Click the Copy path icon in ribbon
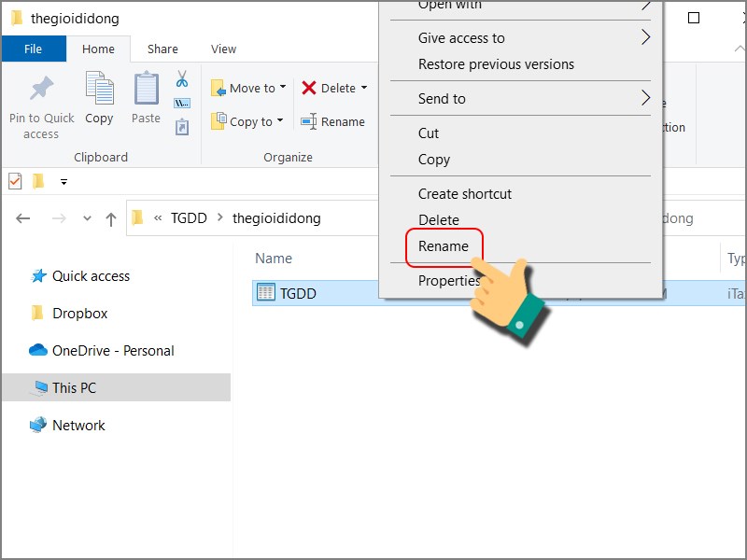Image resolution: width=747 pixels, height=560 pixels. 182,103
